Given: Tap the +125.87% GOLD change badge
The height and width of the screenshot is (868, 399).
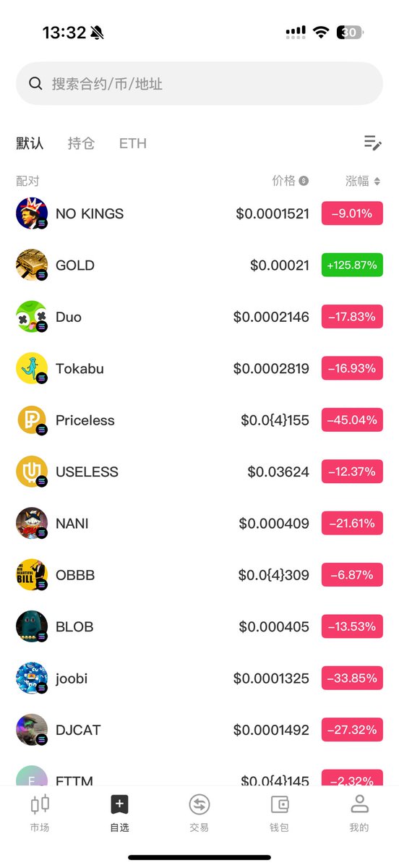Looking at the screenshot, I should click(352, 265).
